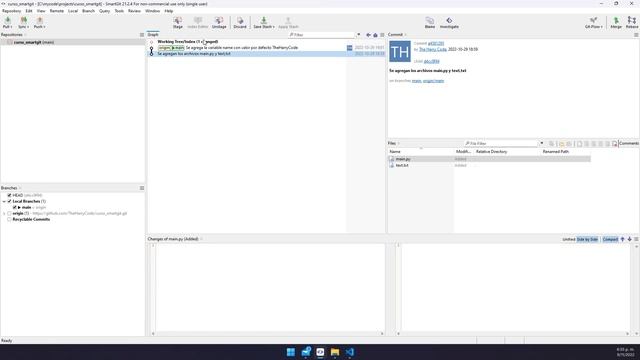Screen dimensions: 640x360
Task: Jump to previous change with up arrow
Action: pos(622,239)
